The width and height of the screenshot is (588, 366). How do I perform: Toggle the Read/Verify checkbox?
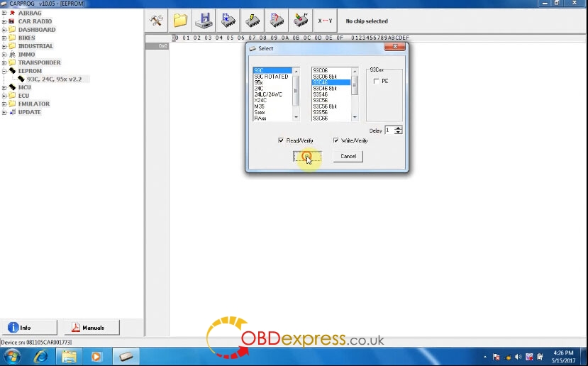281,140
